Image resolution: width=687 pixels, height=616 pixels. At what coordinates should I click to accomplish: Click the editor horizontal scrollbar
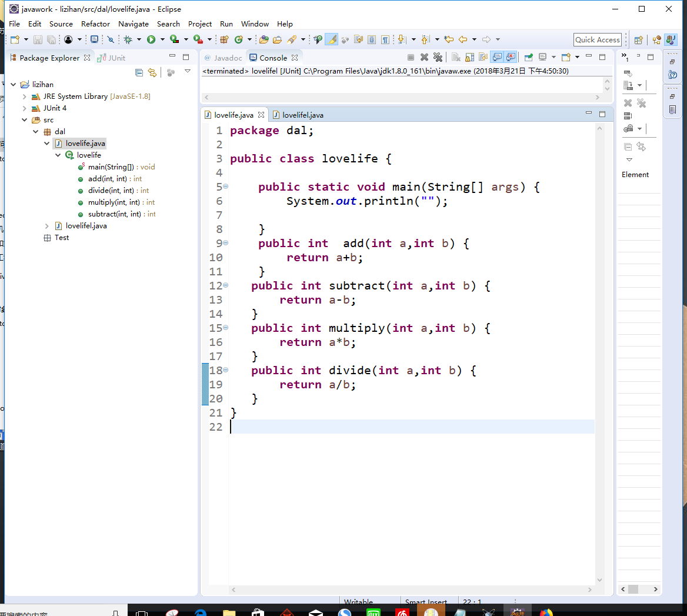coord(412,589)
